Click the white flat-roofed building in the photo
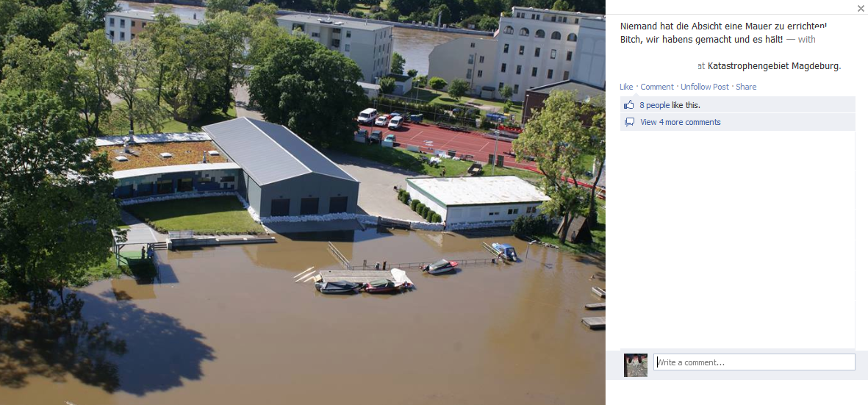Viewport: 868px width, 405px height. click(477, 199)
